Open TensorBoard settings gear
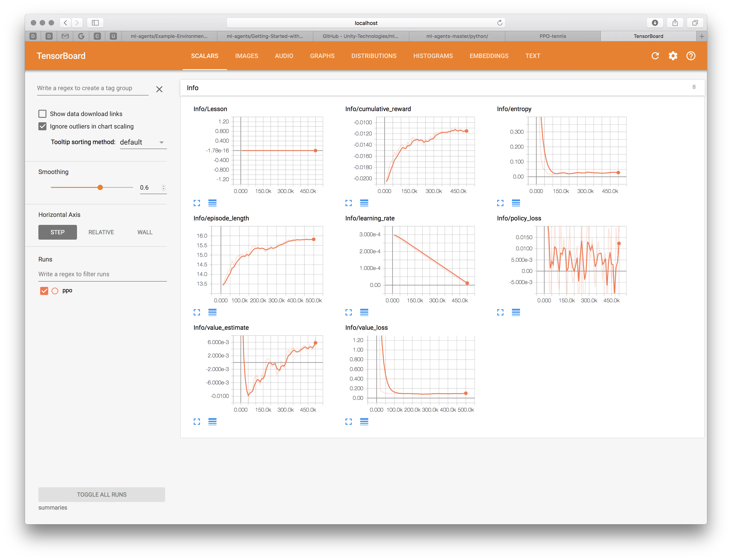The height and width of the screenshot is (560, 732). pyautogui.click(x=673, y=56)
